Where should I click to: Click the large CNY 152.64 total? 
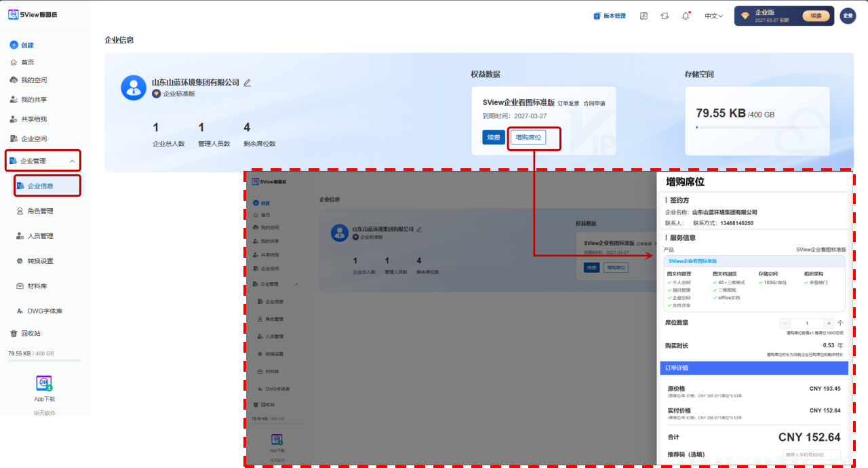[x=809, y=437]
